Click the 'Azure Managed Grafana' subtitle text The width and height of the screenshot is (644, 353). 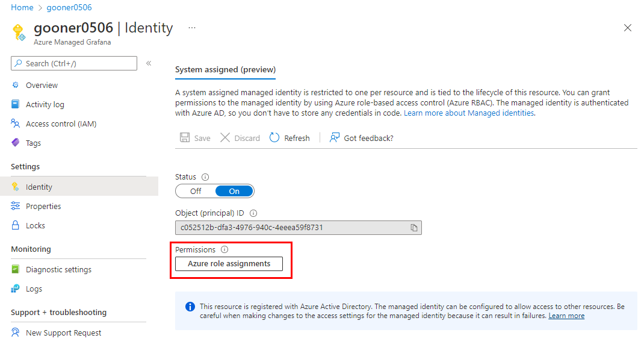[72, 42]
